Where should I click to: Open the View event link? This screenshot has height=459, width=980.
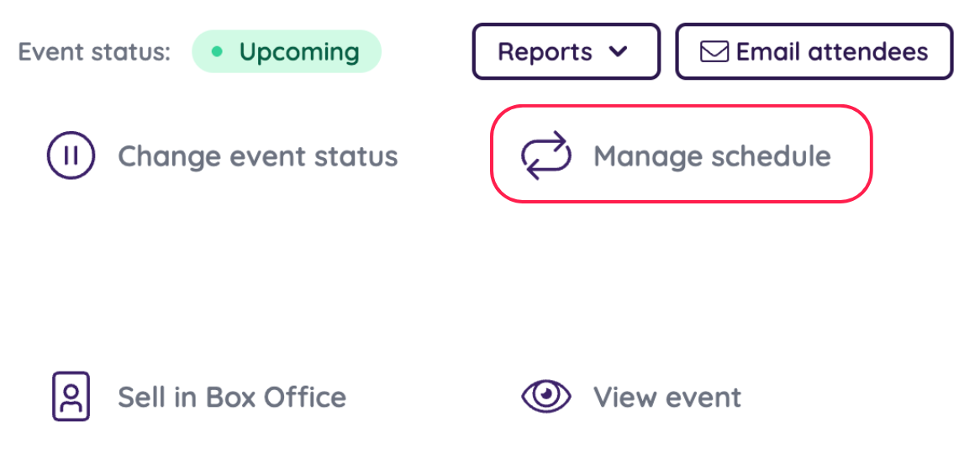(x=667, y=397)
